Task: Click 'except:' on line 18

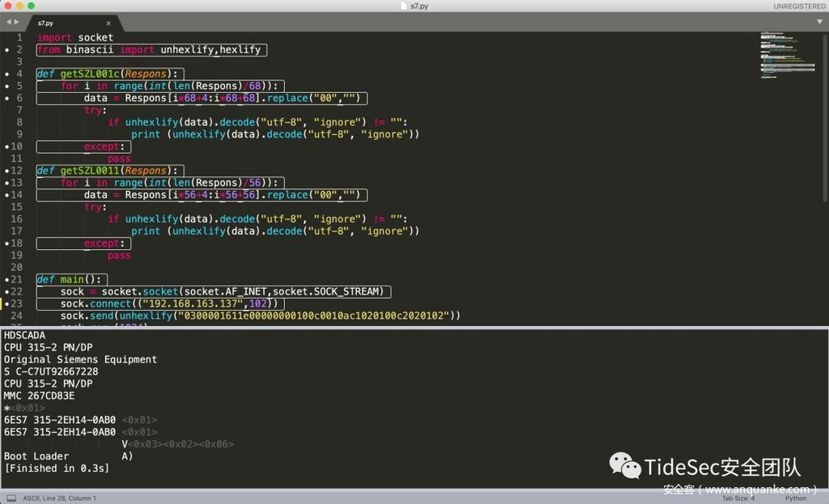Action: coord(104,243)
